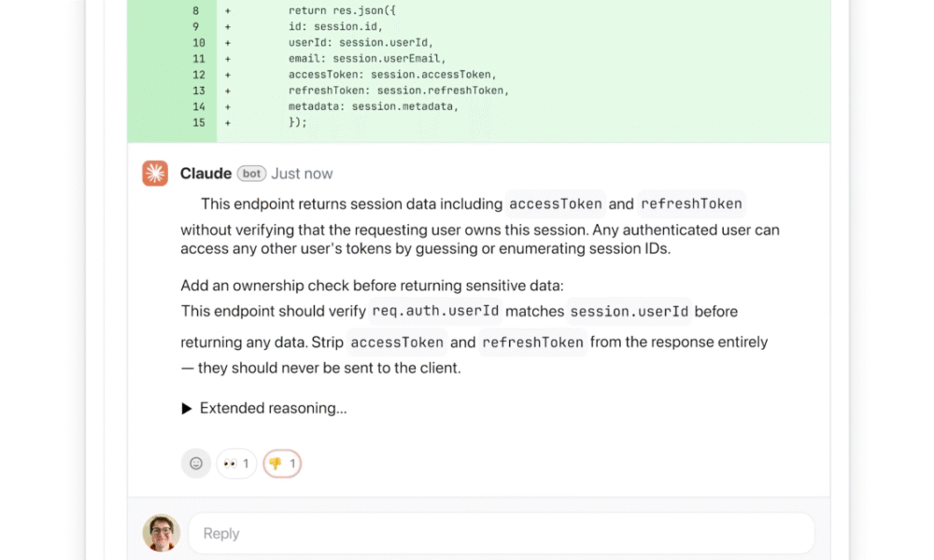Click the metadata: session.metadata code line
The height and width of the screenshot is (560, 934).
374,106
